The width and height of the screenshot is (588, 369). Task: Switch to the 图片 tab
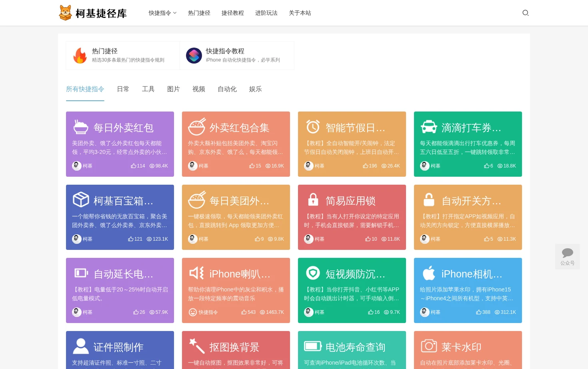pos(174,89)
